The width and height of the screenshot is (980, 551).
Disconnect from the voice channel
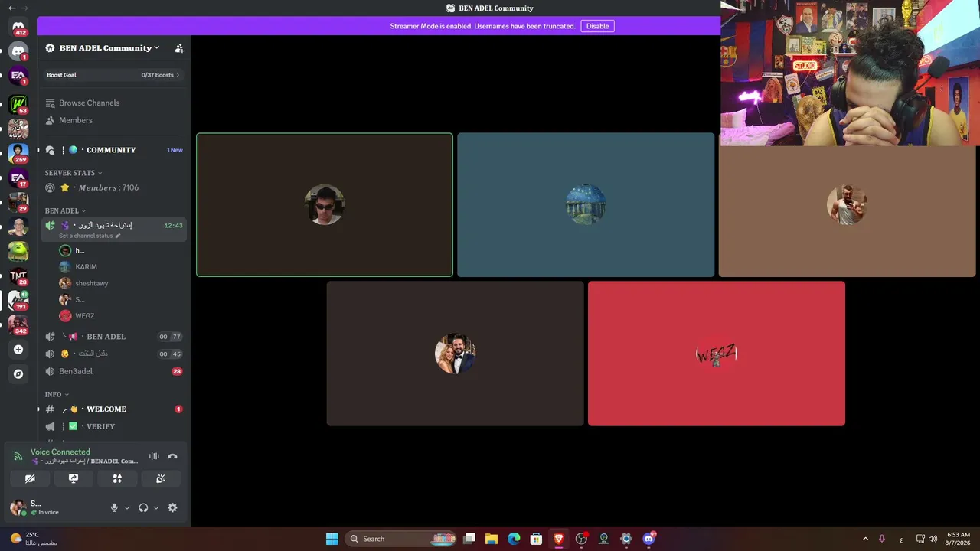click(172, 456)
